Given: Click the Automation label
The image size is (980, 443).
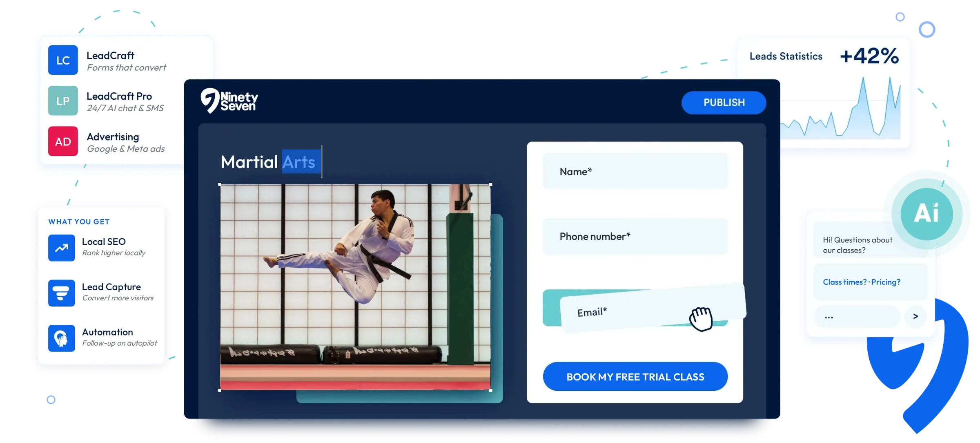Looking at the screenshot, I should click(107, 332).
